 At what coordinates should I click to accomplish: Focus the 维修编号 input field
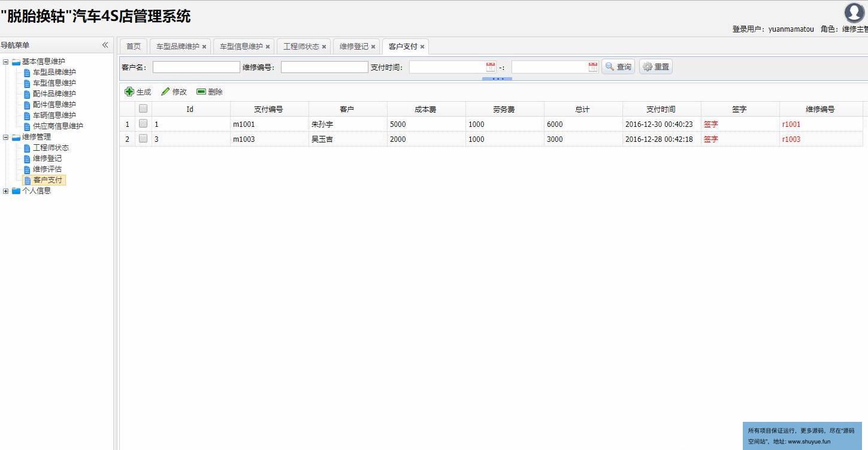tap(325, 67)
